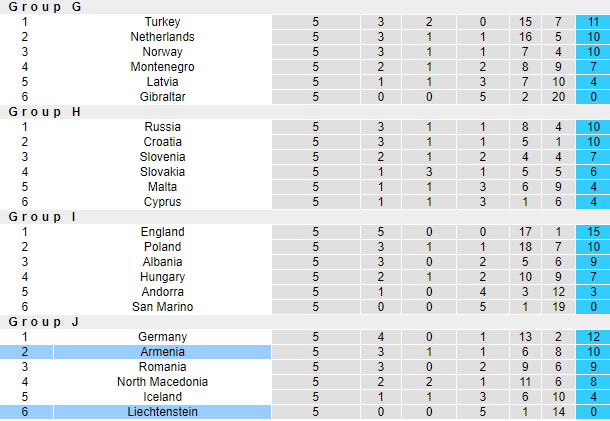Click the Cyprus team name
The height and width of the screenshot is (421, 610).
coord(162,202)
